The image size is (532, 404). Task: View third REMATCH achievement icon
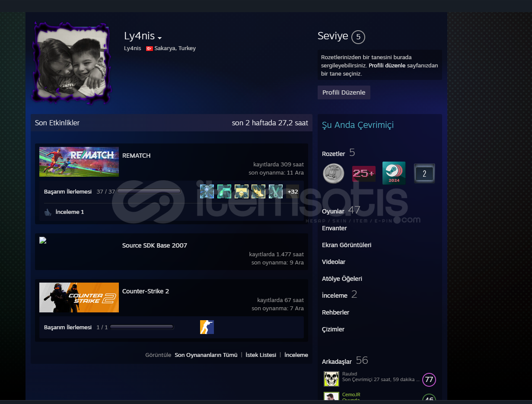(x=242, y=191)
